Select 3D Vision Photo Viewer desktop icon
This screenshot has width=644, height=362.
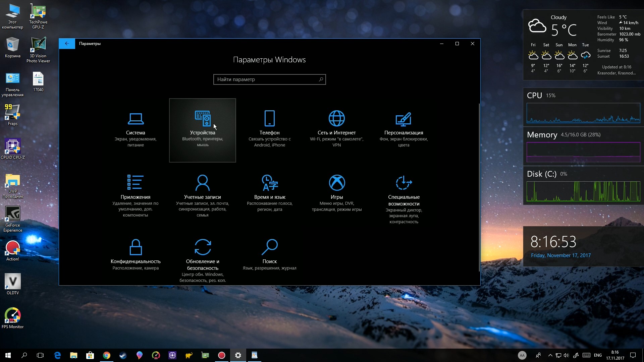click(38, 50)
